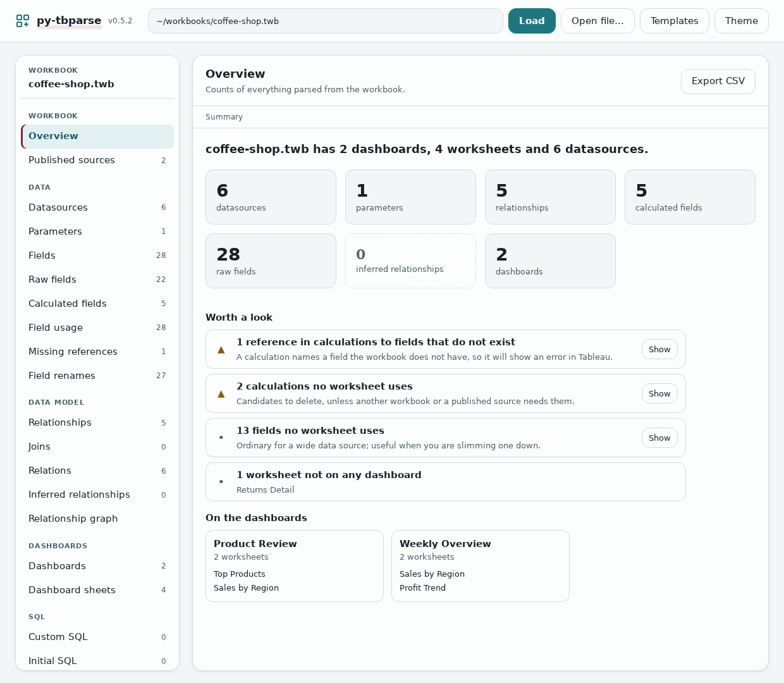Open Missing references in the sidebar
Image resolution: width=784 pixels, height=683 pixels.
(x=97, y=352)
